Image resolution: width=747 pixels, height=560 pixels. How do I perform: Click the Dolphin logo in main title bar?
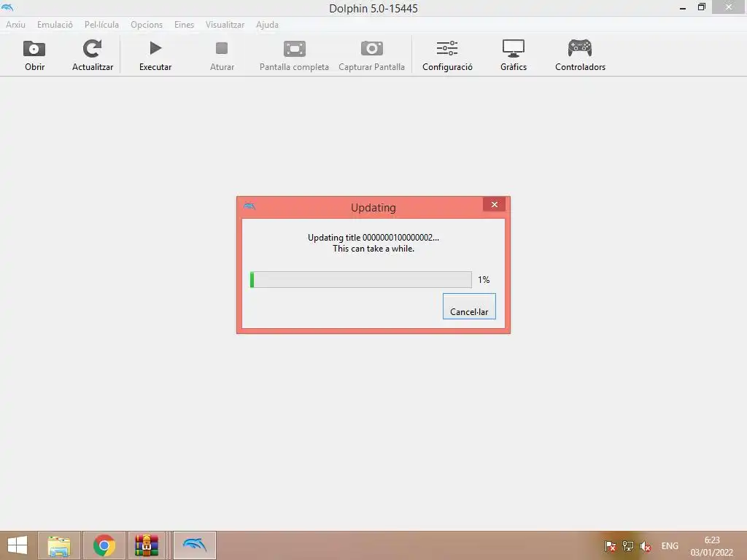tap(7, 7)
